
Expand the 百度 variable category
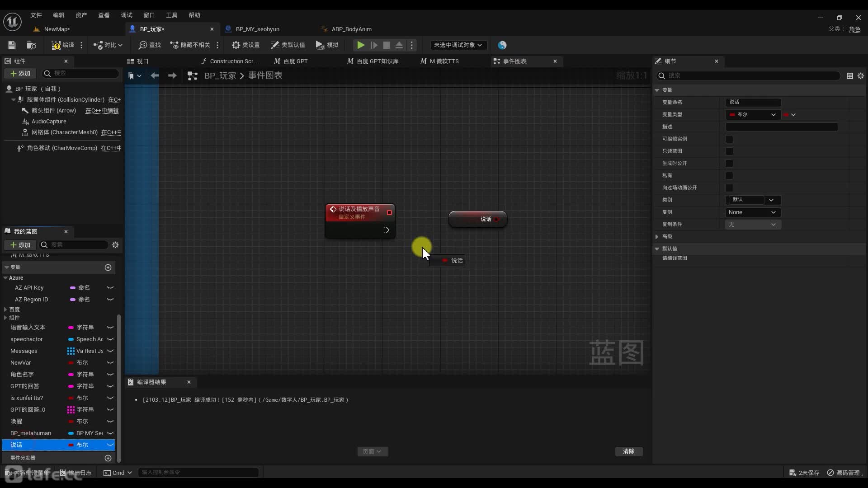pos(5,310)
